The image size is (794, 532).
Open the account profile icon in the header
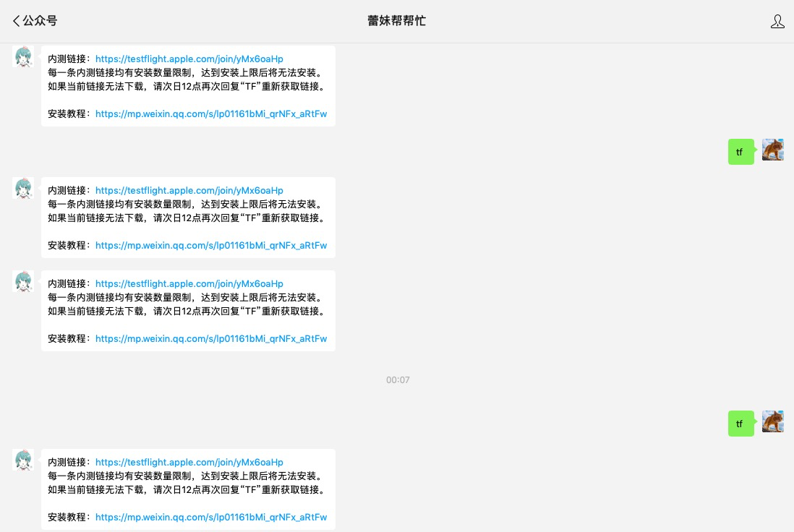(777, 22)
